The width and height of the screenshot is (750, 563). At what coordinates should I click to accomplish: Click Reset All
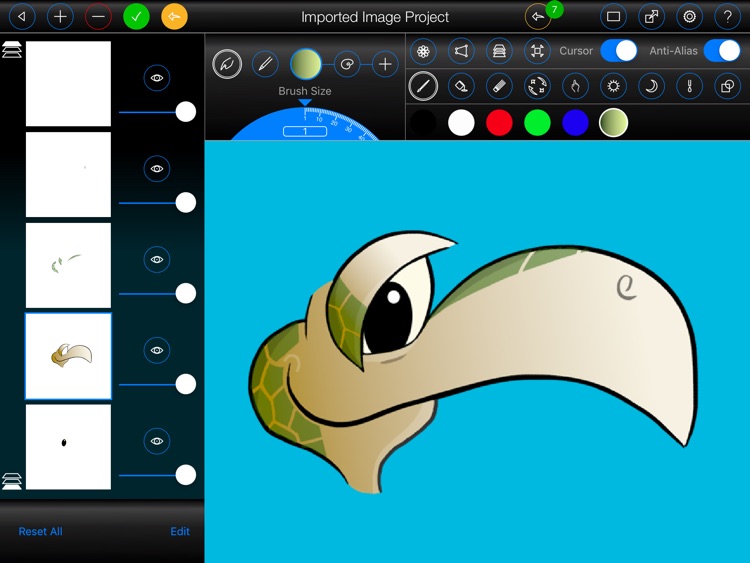[x=41, y=531]
